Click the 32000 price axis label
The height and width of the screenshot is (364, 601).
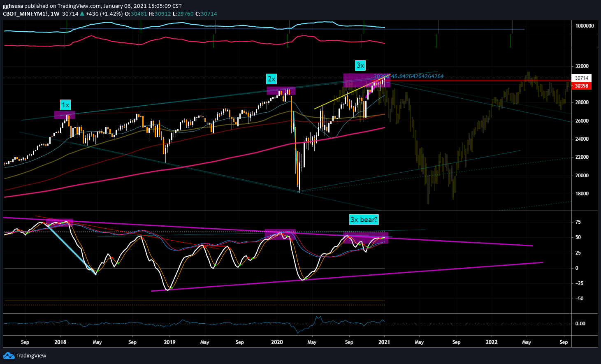coord(582,66)
